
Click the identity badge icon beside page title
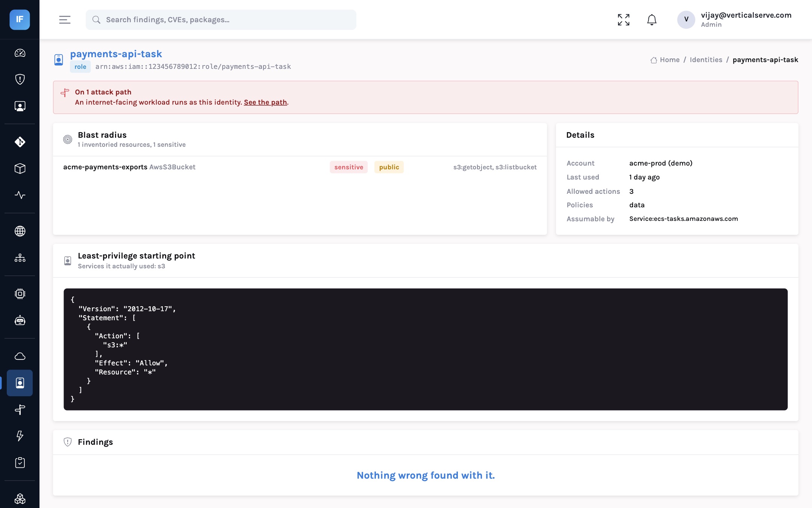point(59,60)
